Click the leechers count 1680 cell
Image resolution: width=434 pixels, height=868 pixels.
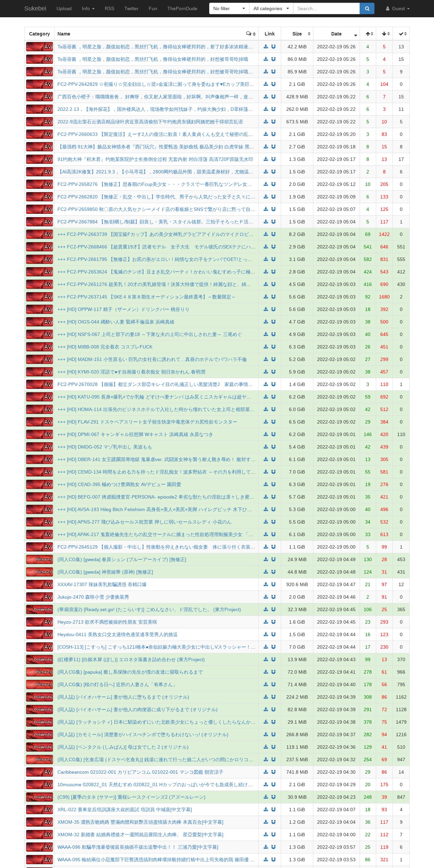click(384, 297)
